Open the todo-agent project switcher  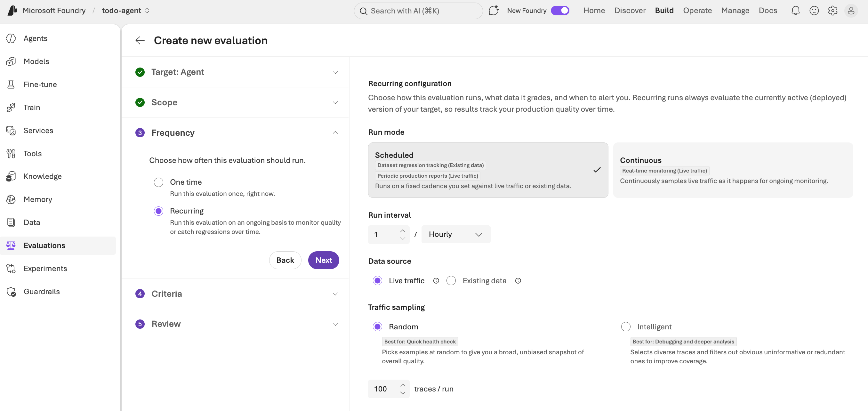click(125, 11)
